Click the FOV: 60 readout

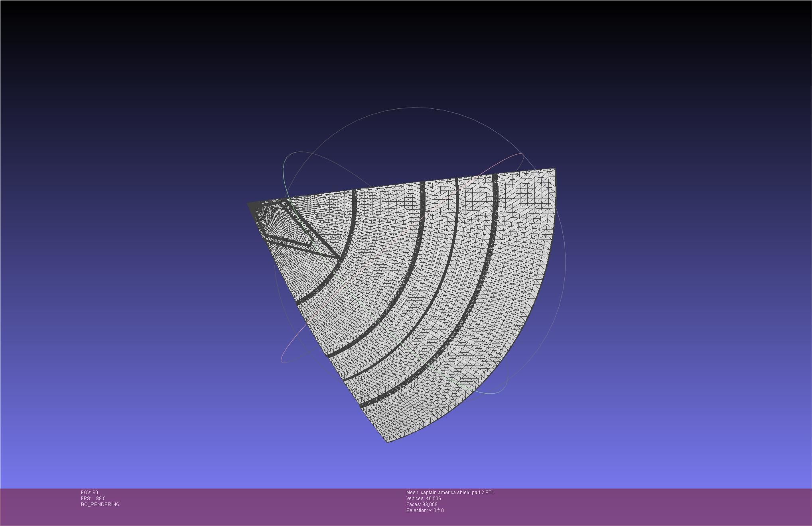89,493
